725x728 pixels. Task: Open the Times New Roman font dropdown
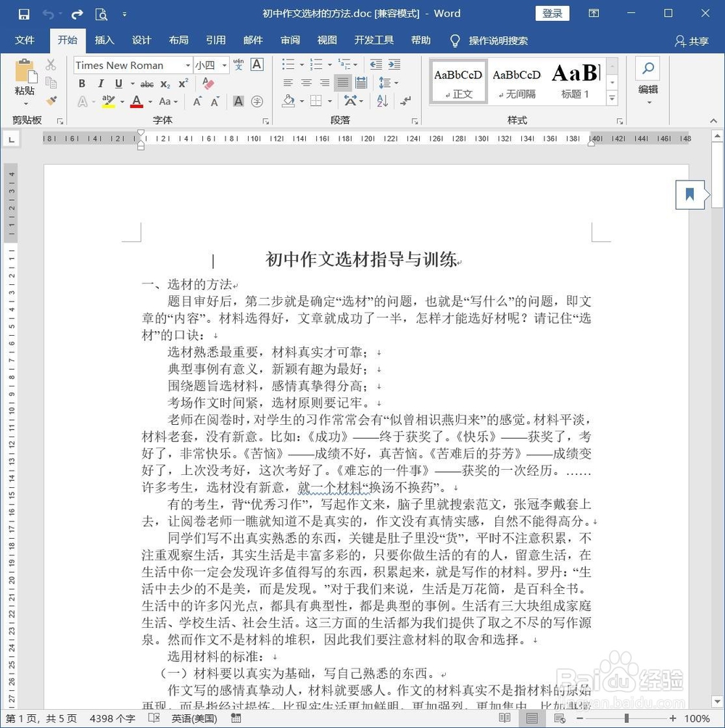188,65
